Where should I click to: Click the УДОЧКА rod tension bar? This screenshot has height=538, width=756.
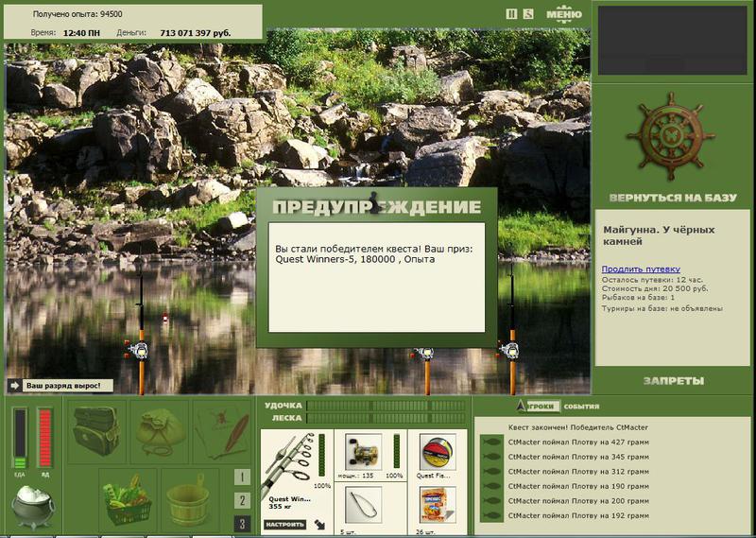[386, 406]
